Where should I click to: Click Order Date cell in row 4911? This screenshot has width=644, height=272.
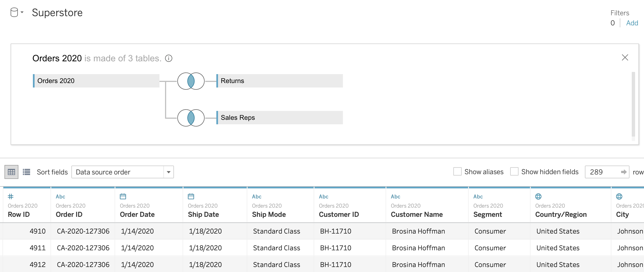[x=149, y=248]
